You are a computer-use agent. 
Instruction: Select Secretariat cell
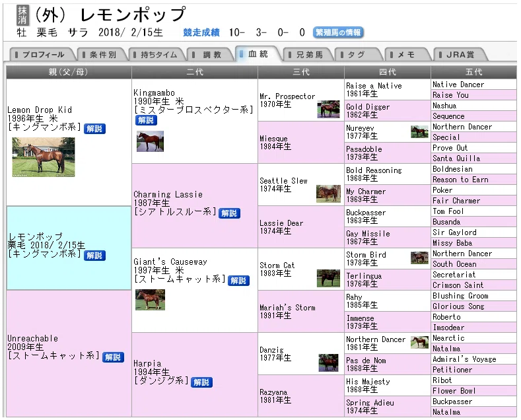point(474,275)
